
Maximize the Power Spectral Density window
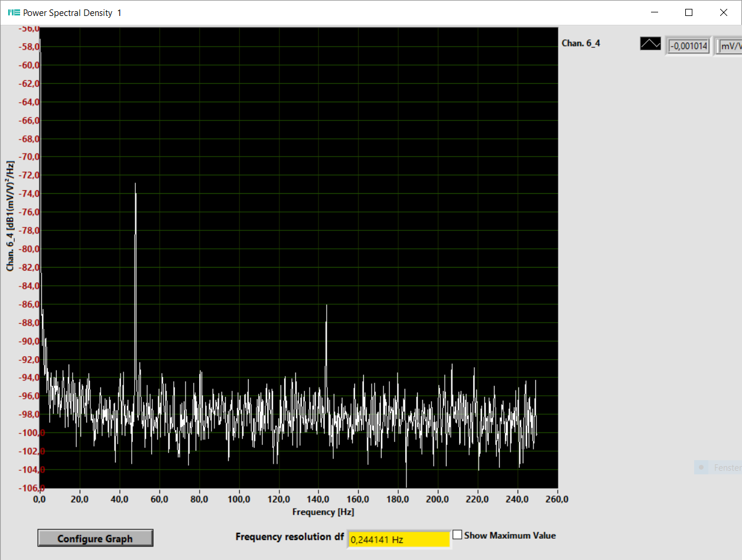[x=689, y=12]
